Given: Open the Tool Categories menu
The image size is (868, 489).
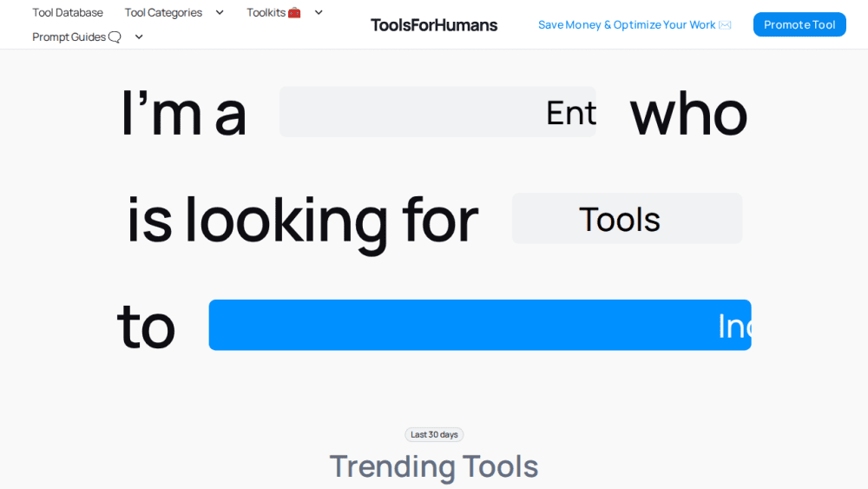Looking at the screenshot, I should click(x=163, y=12).
